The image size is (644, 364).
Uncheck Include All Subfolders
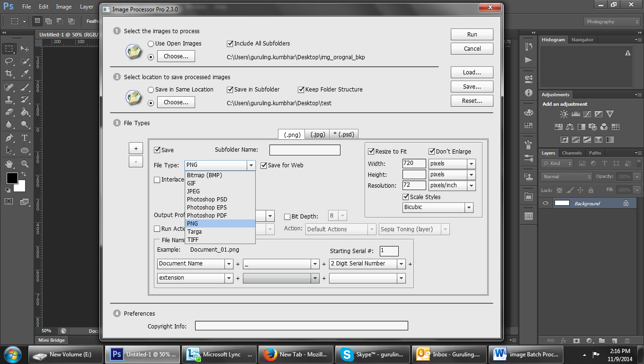coord(230,43)
